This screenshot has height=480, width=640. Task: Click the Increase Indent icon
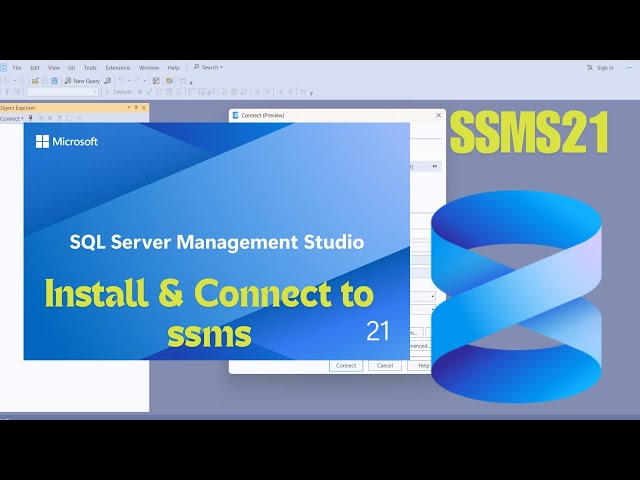[x=290, y=92]
